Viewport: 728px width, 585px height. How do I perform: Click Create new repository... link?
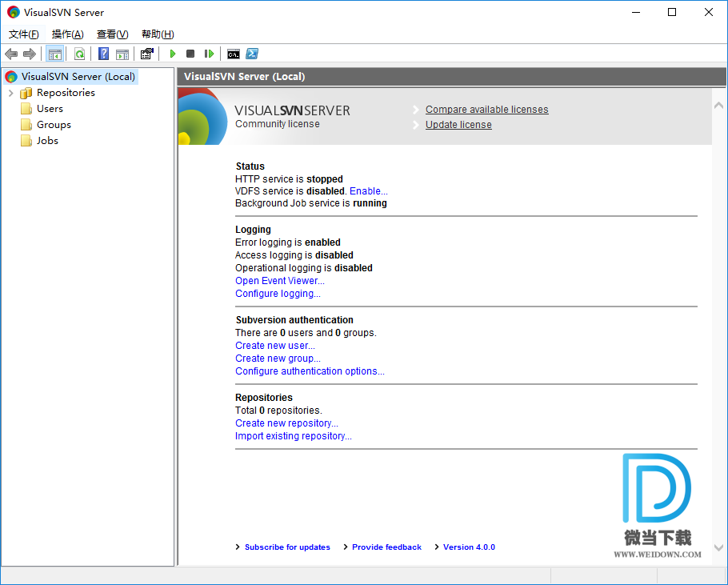[286, 423]
